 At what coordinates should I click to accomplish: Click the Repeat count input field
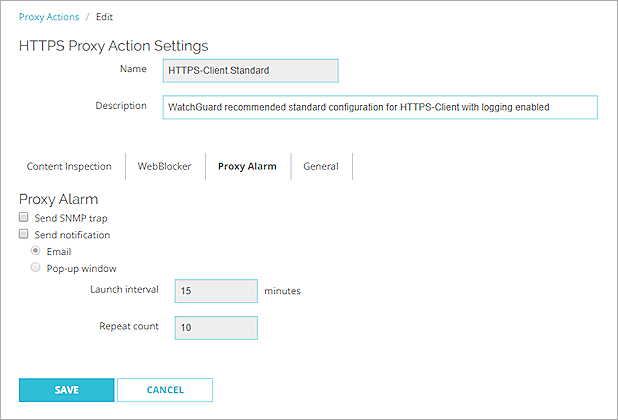click(x=216, y=328)
